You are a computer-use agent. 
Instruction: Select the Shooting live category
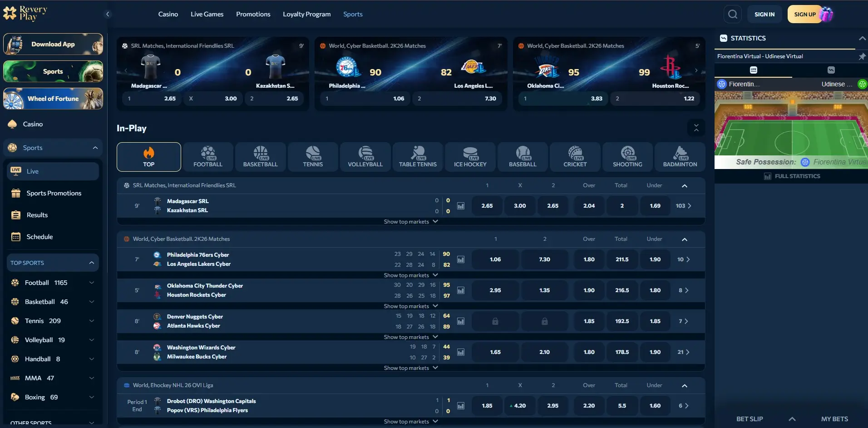(627, 157)
